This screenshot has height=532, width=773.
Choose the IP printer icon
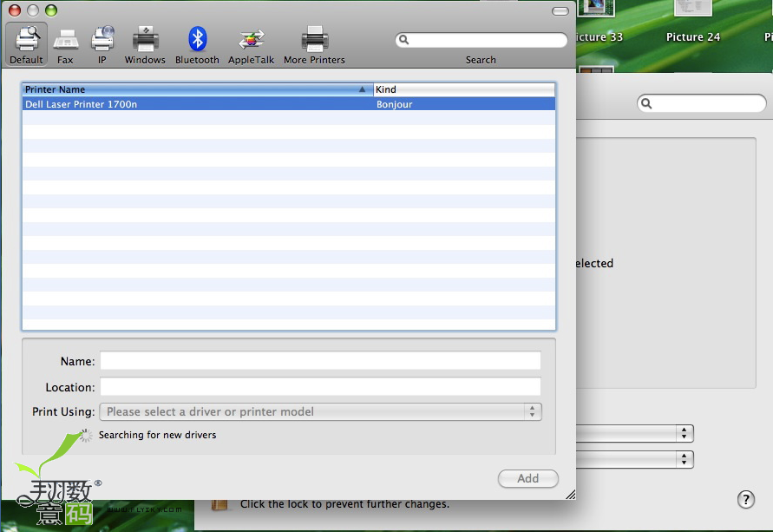(102, 45)
